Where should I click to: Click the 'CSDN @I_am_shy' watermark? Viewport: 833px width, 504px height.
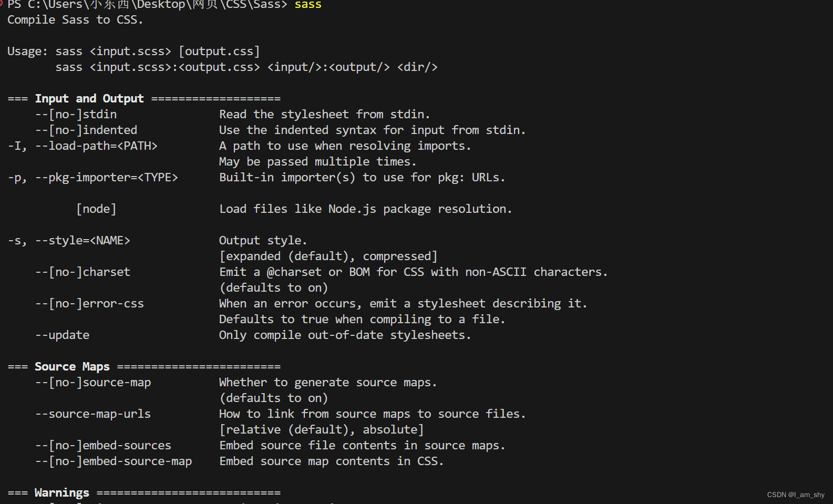click(x=796, y=495)
